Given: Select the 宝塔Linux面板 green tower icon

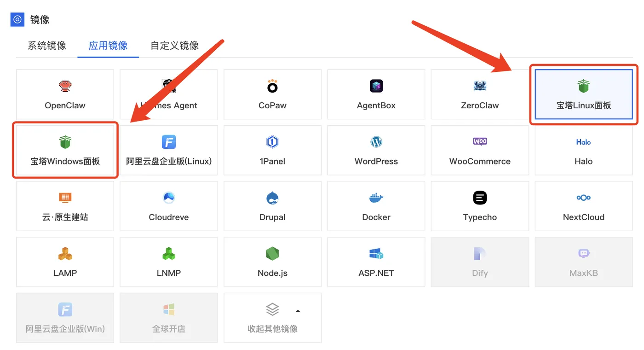Looking at the screenshot, I should (x=584, y=86).
